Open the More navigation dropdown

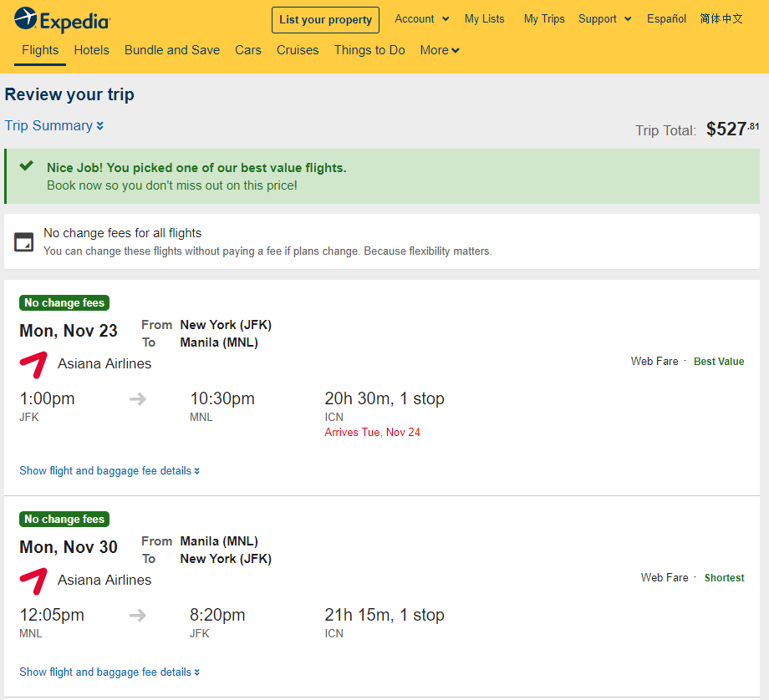point(440,50)
